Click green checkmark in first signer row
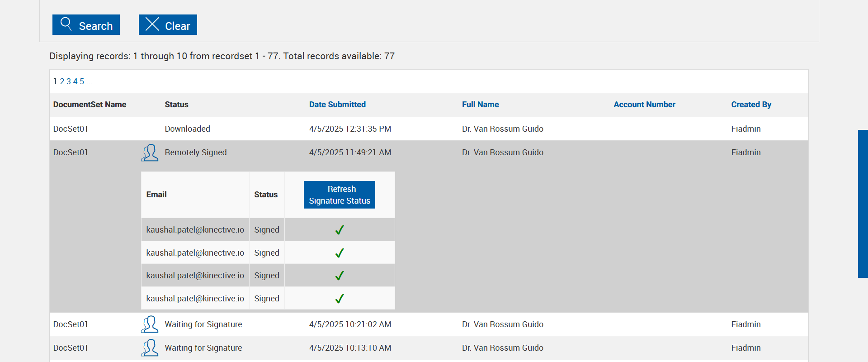Screen dimensions: 868x362 (340, 230)
